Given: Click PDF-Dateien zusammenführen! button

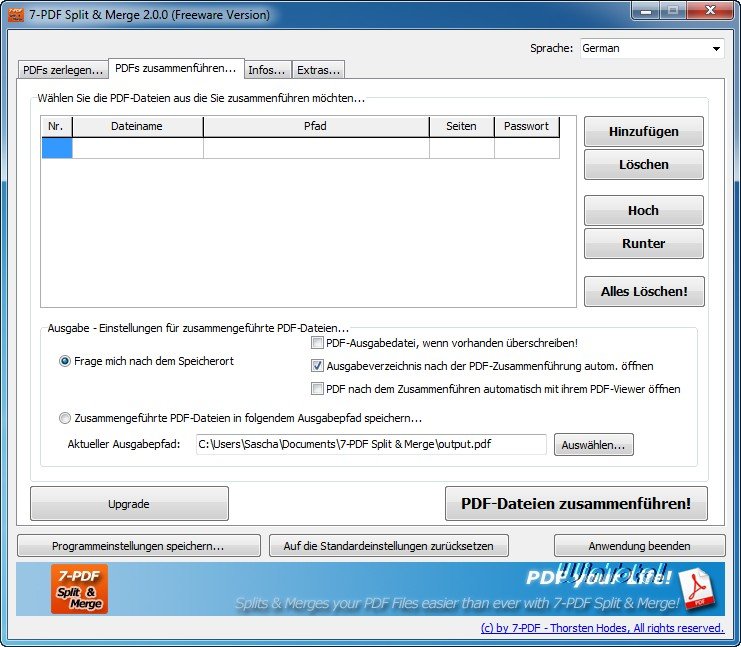Looking at the screenshot, I should (576, 504).
